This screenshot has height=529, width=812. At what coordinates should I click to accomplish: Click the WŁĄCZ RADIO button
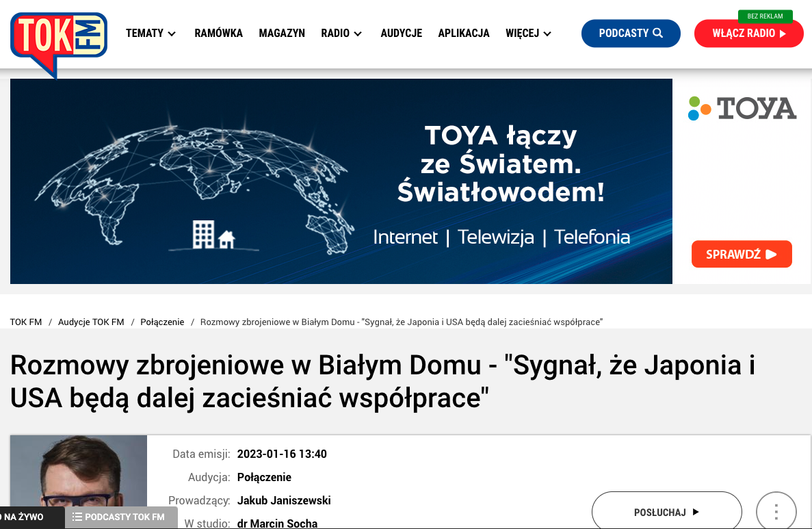click(749, 33)
